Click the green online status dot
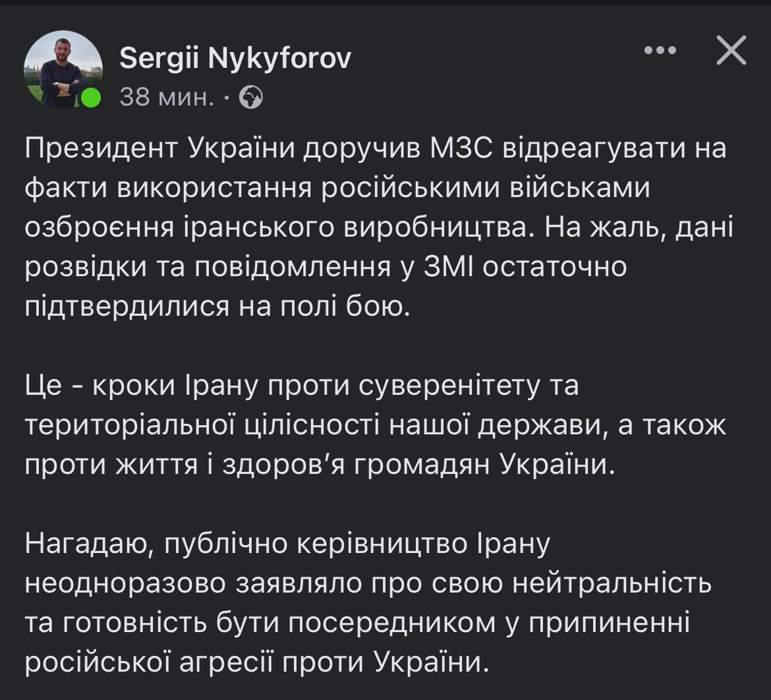 click(90, 98)
